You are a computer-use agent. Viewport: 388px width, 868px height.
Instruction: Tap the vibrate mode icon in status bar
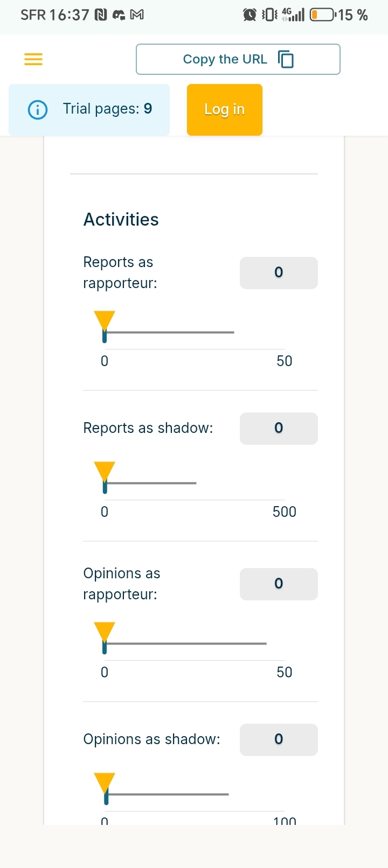coord(269,15)
